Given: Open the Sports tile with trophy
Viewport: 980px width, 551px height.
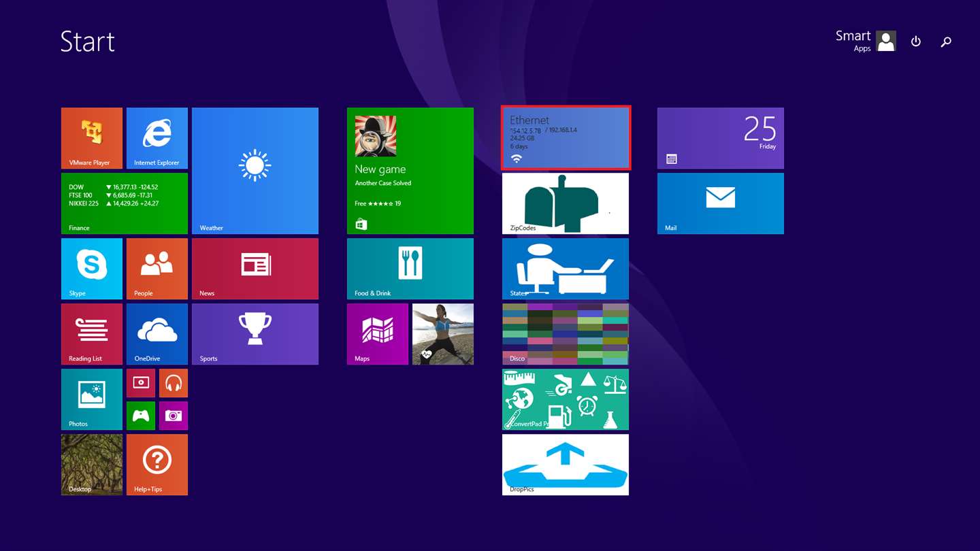Looking at the screenshot, I should pos(255,334).
